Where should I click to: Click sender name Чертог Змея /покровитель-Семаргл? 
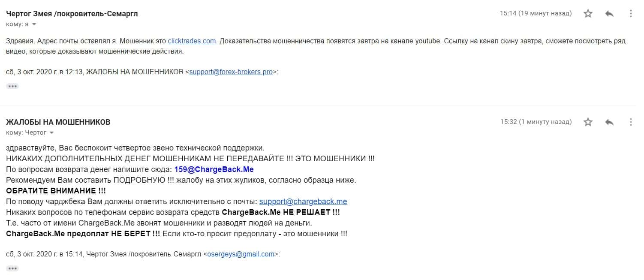[72, 14]
